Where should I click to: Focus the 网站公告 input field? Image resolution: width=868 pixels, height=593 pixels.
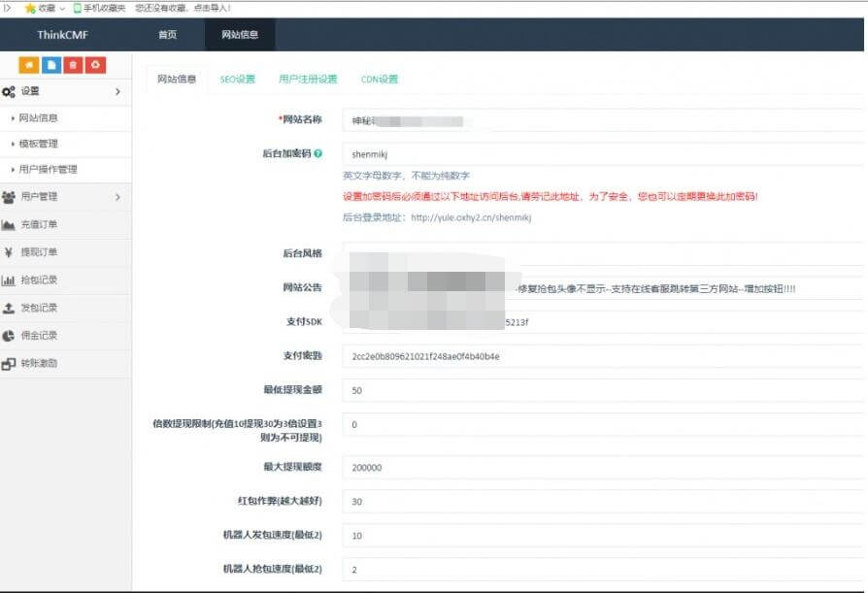coord(603,288)
